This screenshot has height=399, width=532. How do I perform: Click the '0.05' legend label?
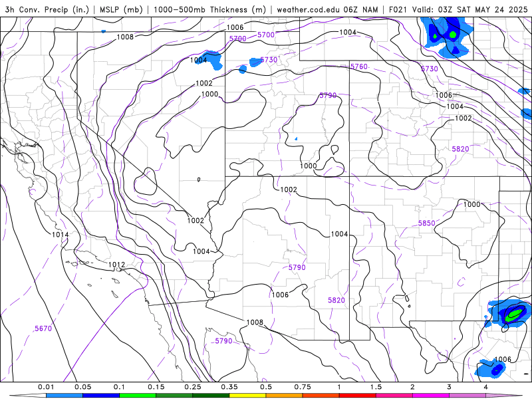pos(82,387)
